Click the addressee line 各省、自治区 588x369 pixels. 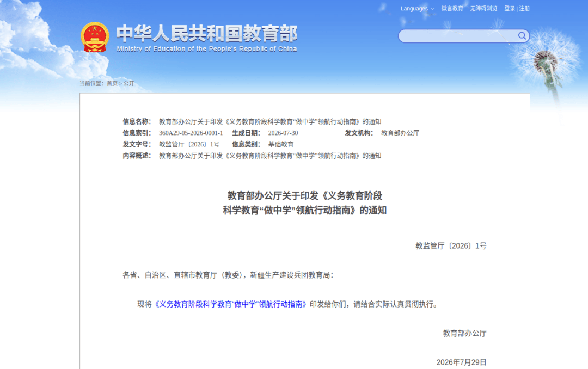pyautogui.click(x=228, y=275)
